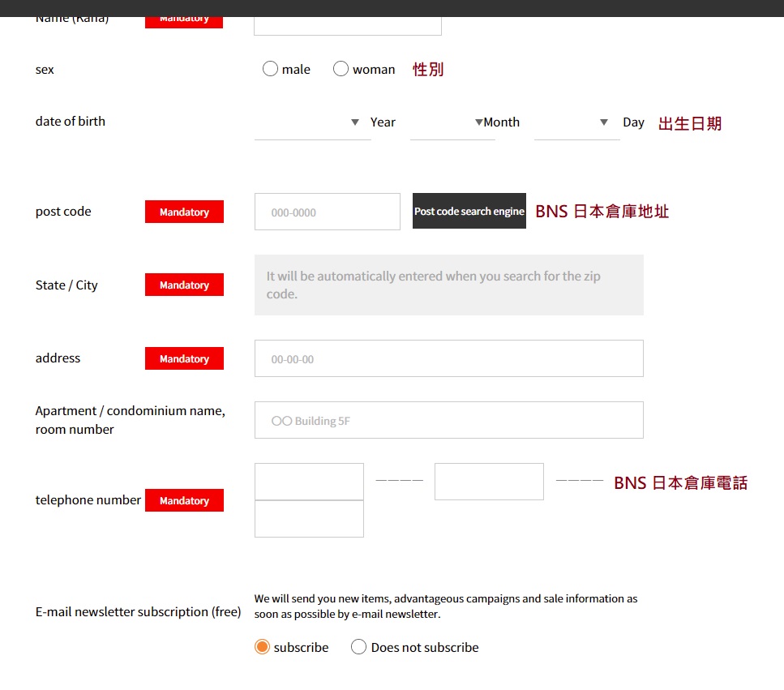
Task: Click the Mandatory badge beside post code
Action: [x=184, y=212]
